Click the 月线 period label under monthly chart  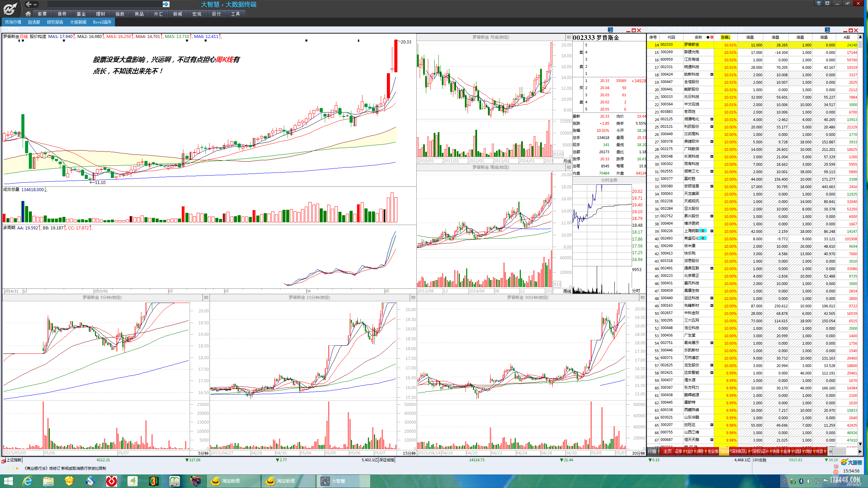pyautogui.click(x=567, y=161)
